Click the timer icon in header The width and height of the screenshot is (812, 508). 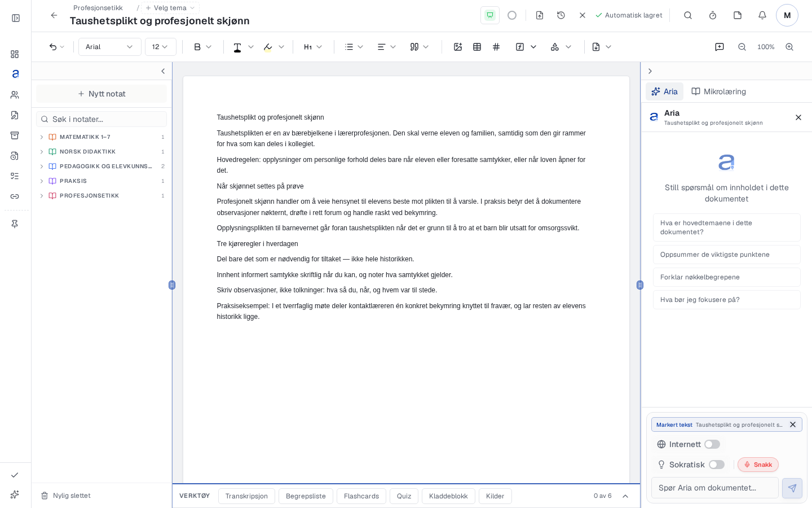[713, 15]
